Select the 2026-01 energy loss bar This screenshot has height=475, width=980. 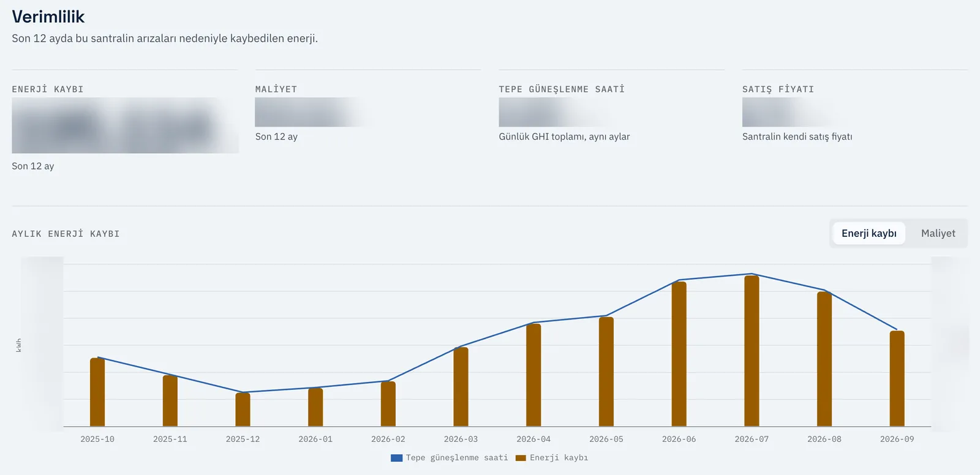pos(315,407)
